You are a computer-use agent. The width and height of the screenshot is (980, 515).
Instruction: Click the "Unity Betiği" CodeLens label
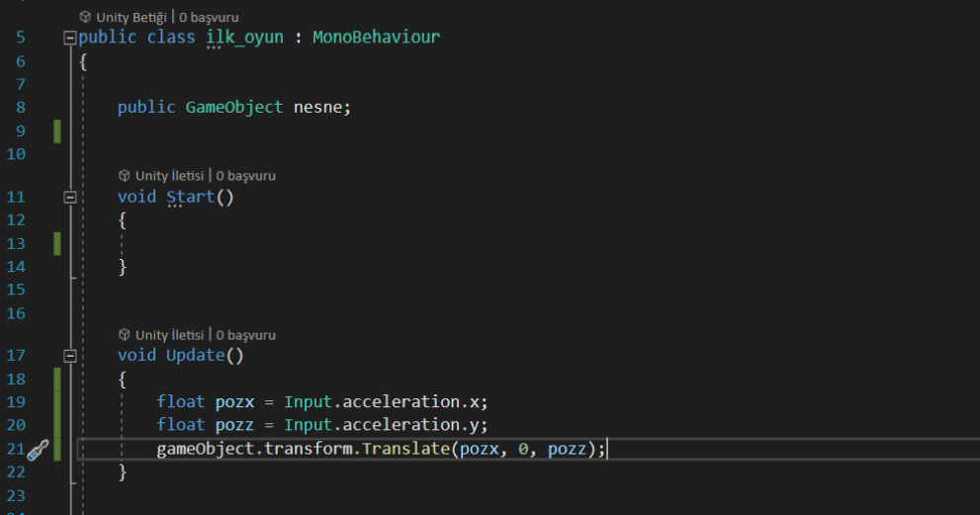[133, 17]
